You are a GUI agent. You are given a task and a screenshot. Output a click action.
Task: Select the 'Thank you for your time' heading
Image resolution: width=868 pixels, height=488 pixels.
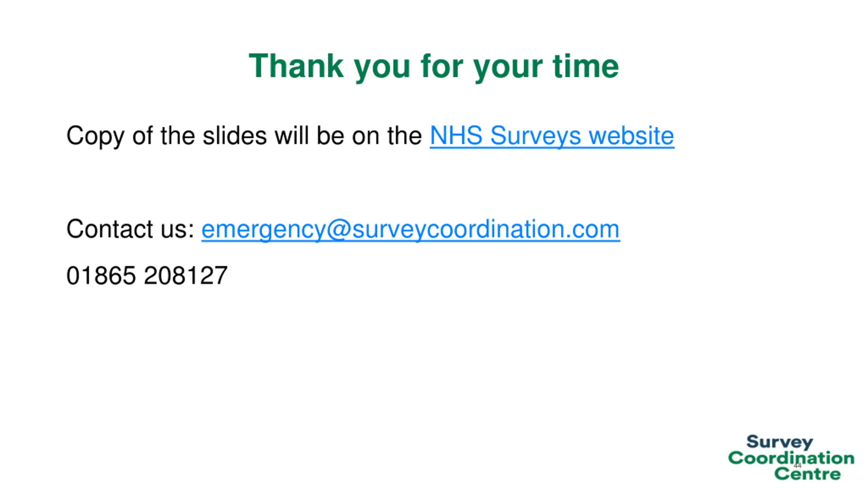(x=434, y=67)
